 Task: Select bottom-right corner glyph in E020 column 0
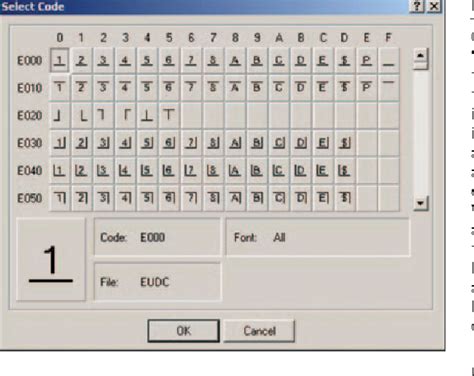[60, 115]
